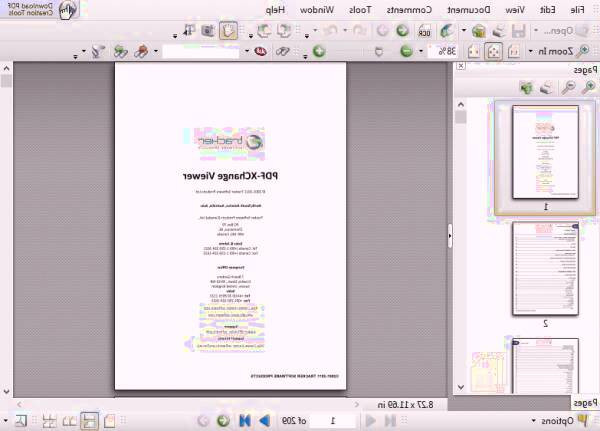Click the green options icon in Pages panel
600x431 pixels.
(x=527, y=88)
